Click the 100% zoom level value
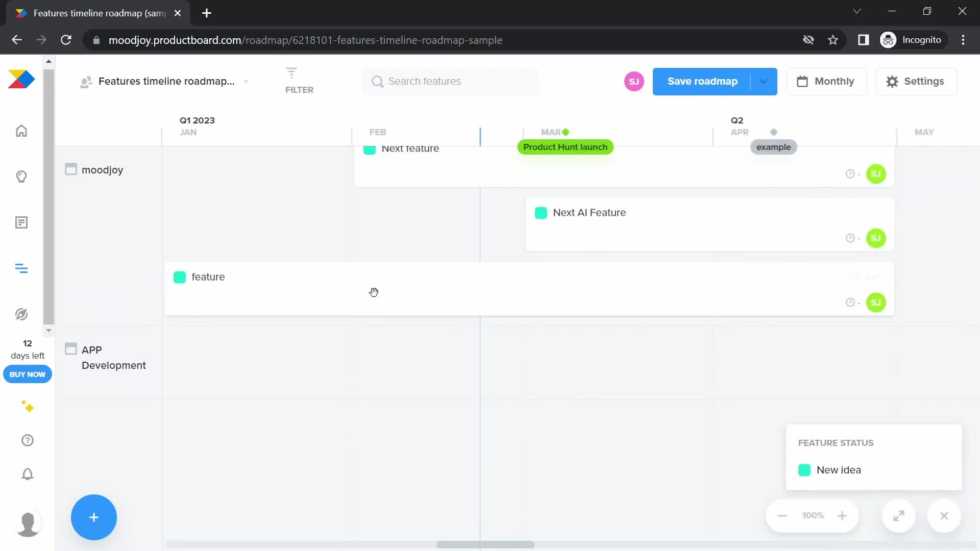 [813, 516]
